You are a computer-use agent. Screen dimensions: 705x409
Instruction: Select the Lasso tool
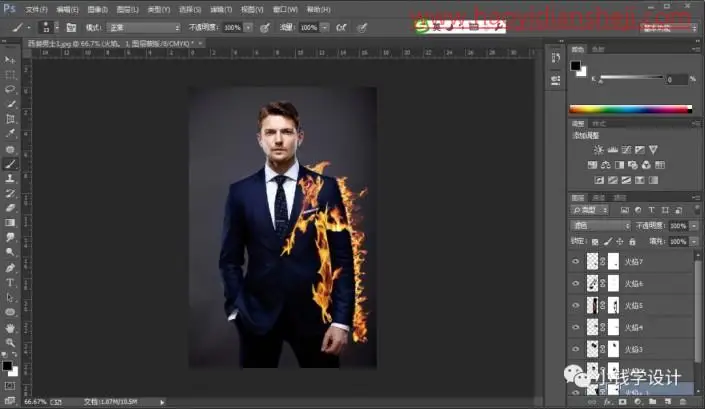coord(10,89)
